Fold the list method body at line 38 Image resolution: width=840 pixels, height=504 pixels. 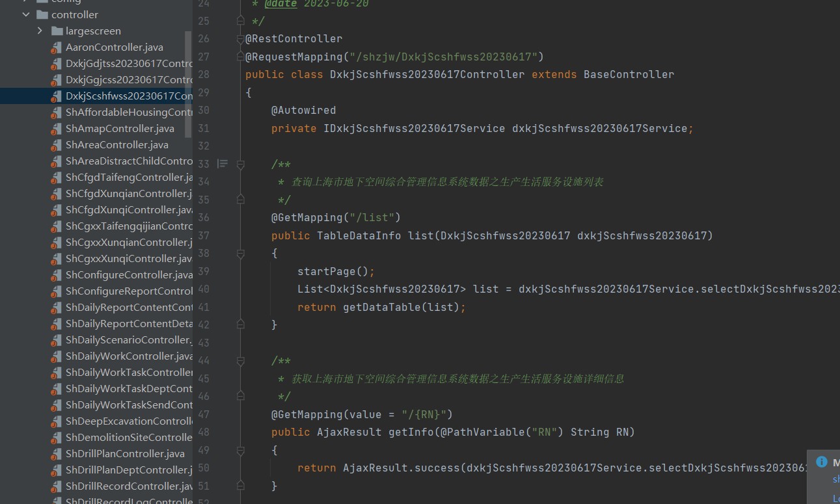[x=240, y=253]
